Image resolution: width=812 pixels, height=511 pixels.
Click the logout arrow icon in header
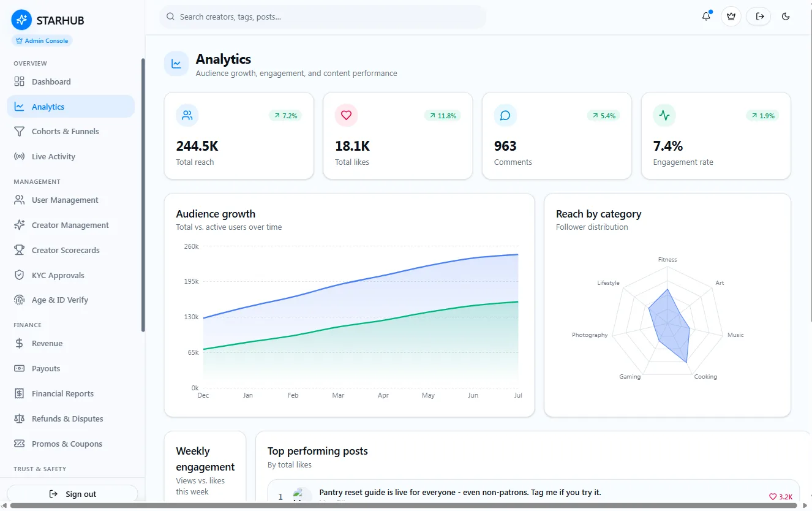pos(759,17)
